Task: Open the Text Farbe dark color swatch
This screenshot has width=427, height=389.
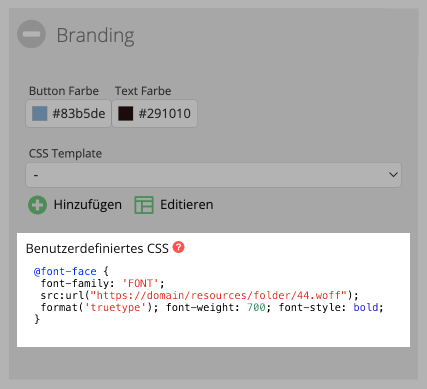Action: (126, 113)
